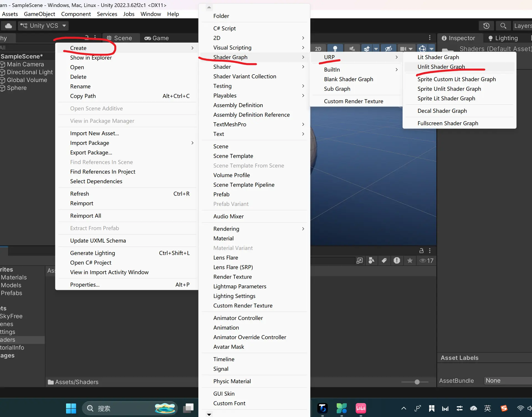The image size is (532, 417).
Task: Click the Project panel three-dot menu
Action: (x=430, y=251)
